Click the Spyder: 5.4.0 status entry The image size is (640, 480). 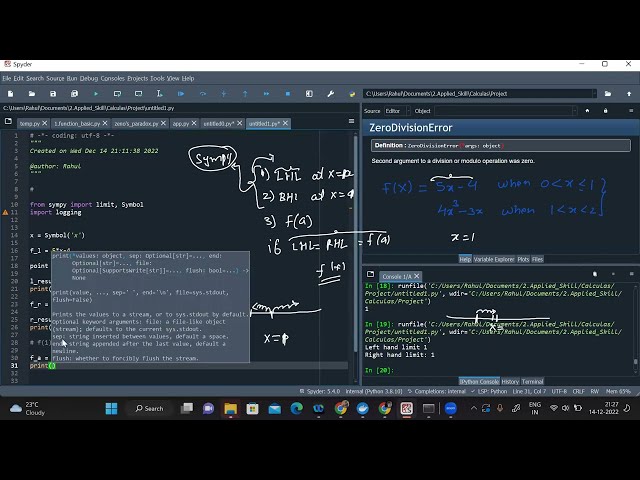320,391
